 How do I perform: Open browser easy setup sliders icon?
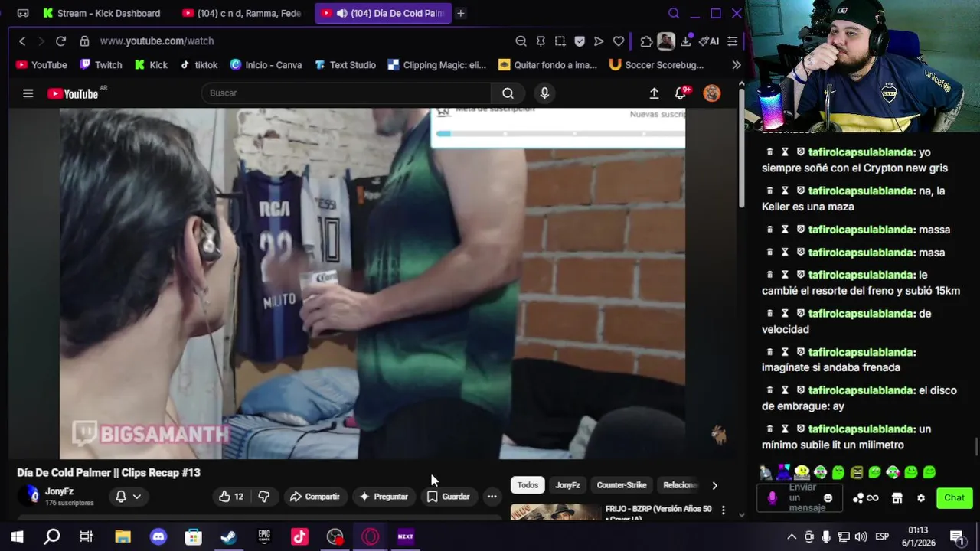(x=733, y=41)
